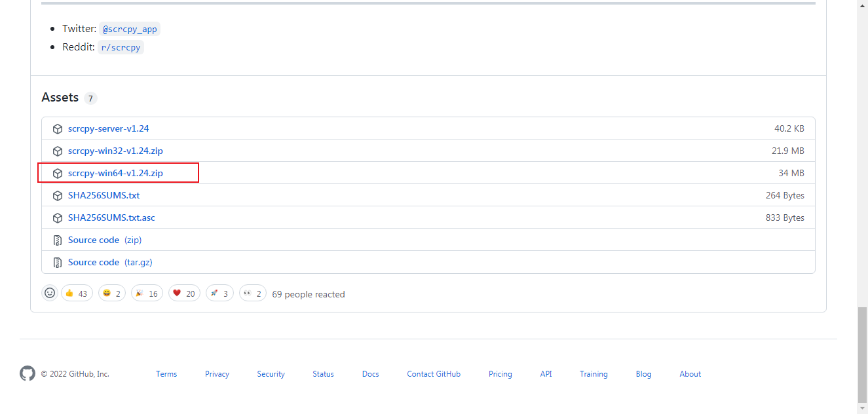This screenshot has width=868, height=414.
Task: Open the smiley add-reaction picker
Action: click(50, 293)
